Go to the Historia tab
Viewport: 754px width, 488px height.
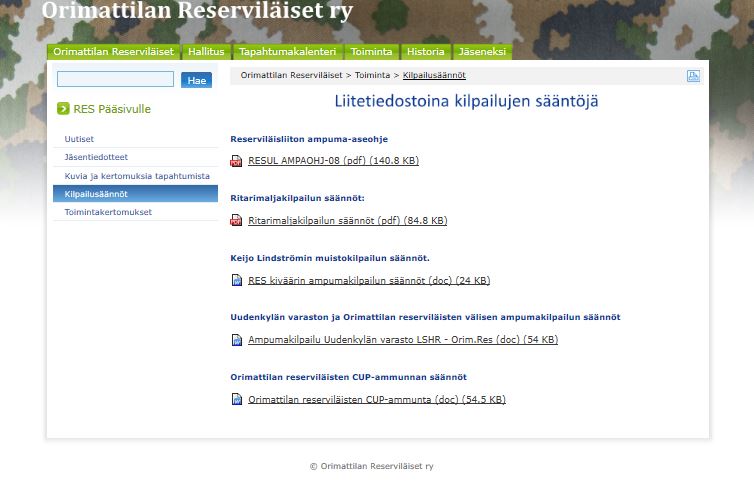point(426,52)
